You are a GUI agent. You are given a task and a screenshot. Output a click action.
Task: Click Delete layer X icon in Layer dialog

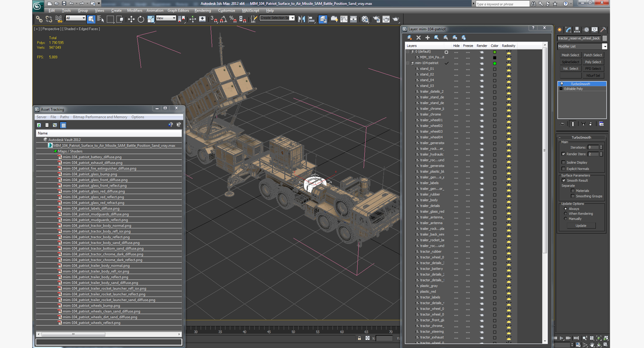(x=419, y=38)
